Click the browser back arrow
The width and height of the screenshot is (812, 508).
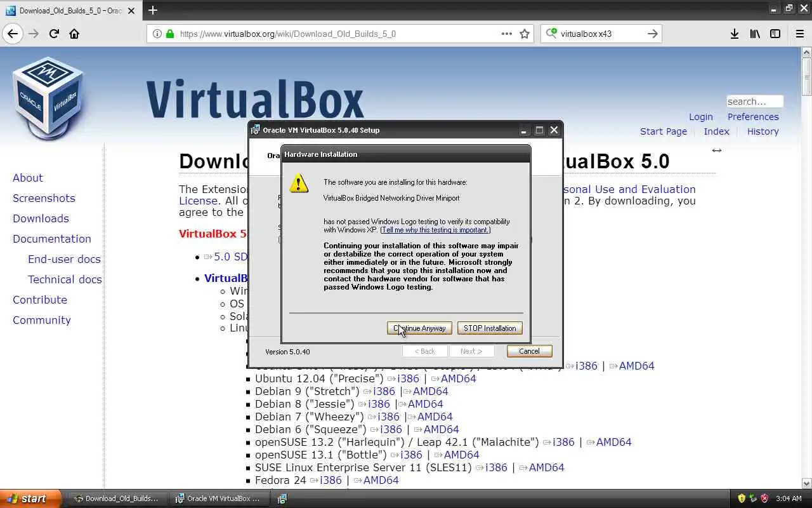pos(13,34)
